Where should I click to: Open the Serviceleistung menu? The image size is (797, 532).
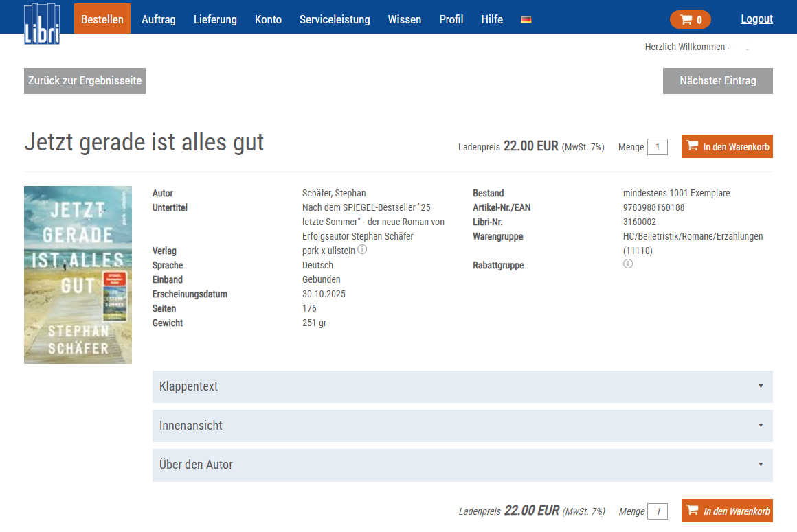[x=335, y=19]
